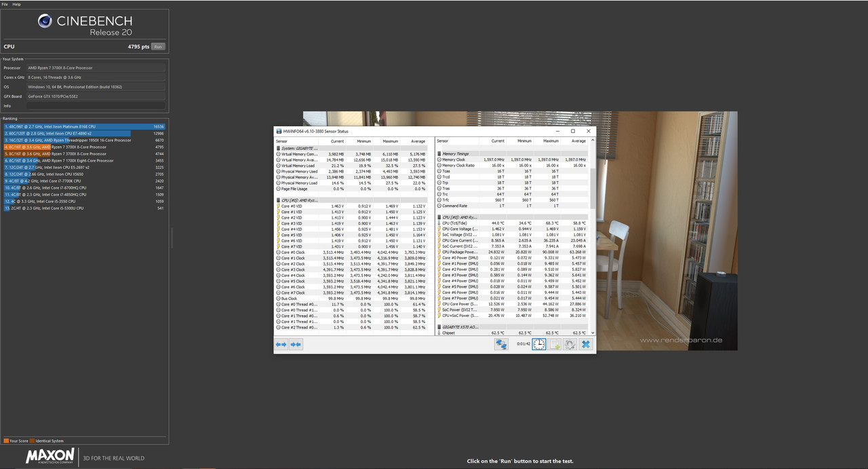Select Trfc timing row
868x469 pixels.
pos(513,200)
